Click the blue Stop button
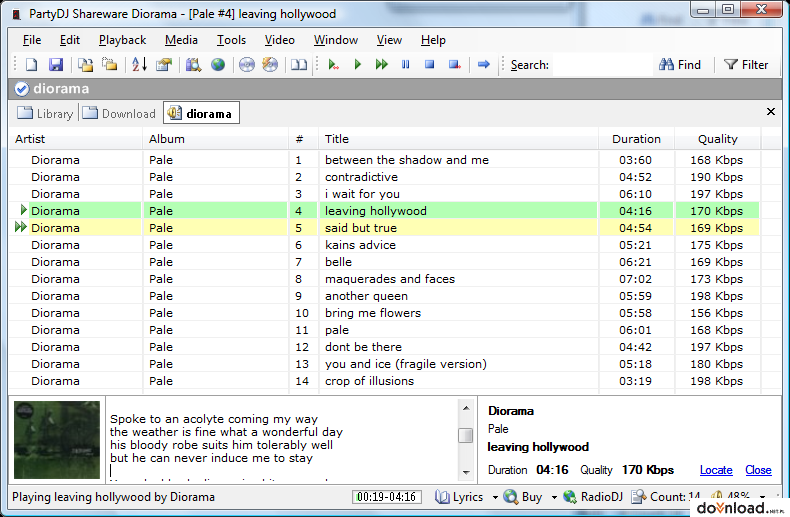The width and height of the screenshot is (790, 517). click(x=429, y=64)
